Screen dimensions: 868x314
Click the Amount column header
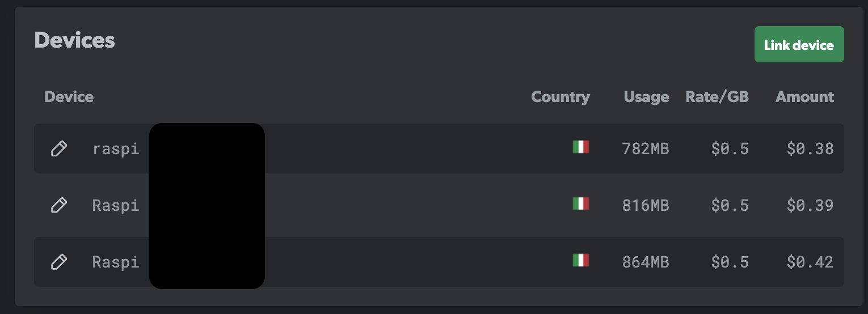804,97
